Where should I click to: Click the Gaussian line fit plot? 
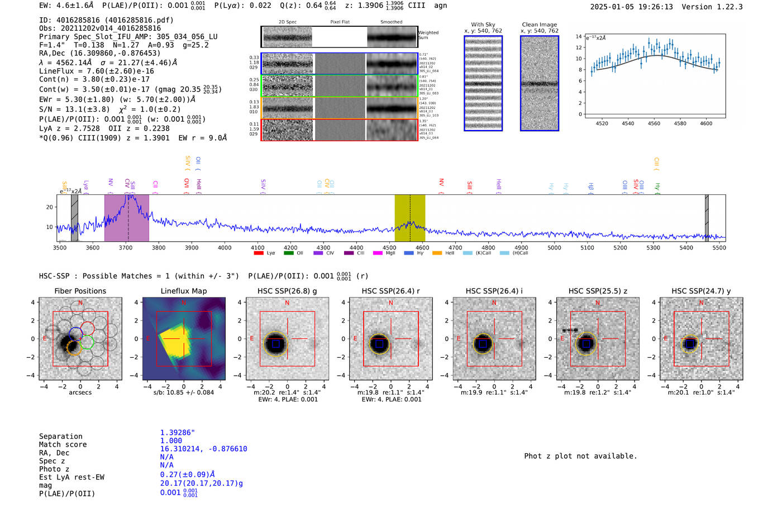(x=655, y=76)
